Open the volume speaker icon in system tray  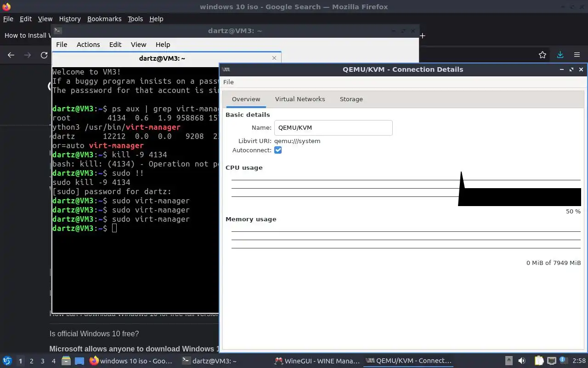tap(522, 361)
